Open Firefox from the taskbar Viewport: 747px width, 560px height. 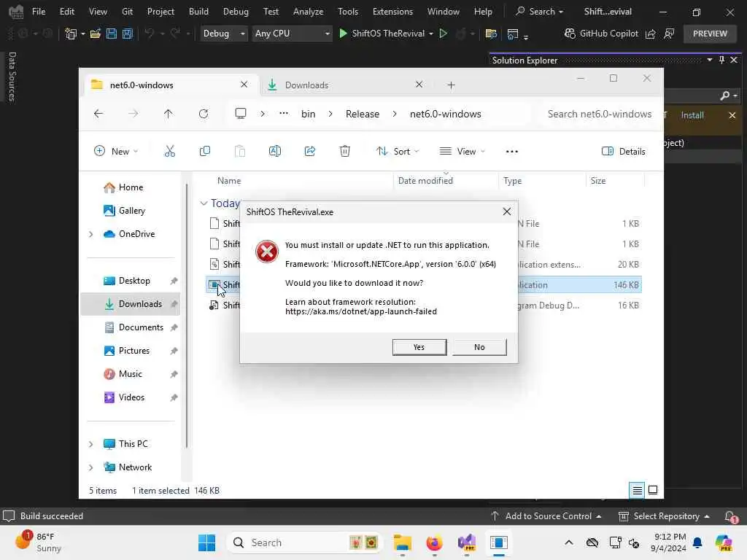tap(434, 542)
